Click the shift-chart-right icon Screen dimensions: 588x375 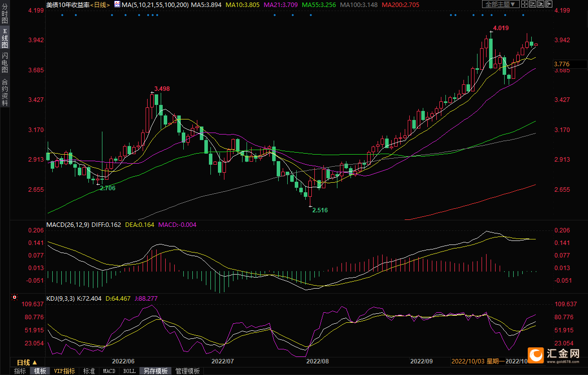(x=549, y=4)
